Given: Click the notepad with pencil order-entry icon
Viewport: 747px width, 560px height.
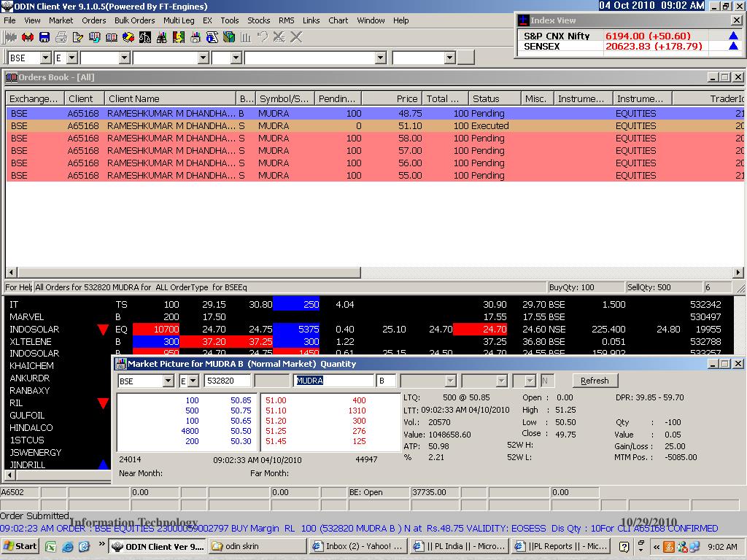Looking at the screenshot, I should (x=77, y=37).
